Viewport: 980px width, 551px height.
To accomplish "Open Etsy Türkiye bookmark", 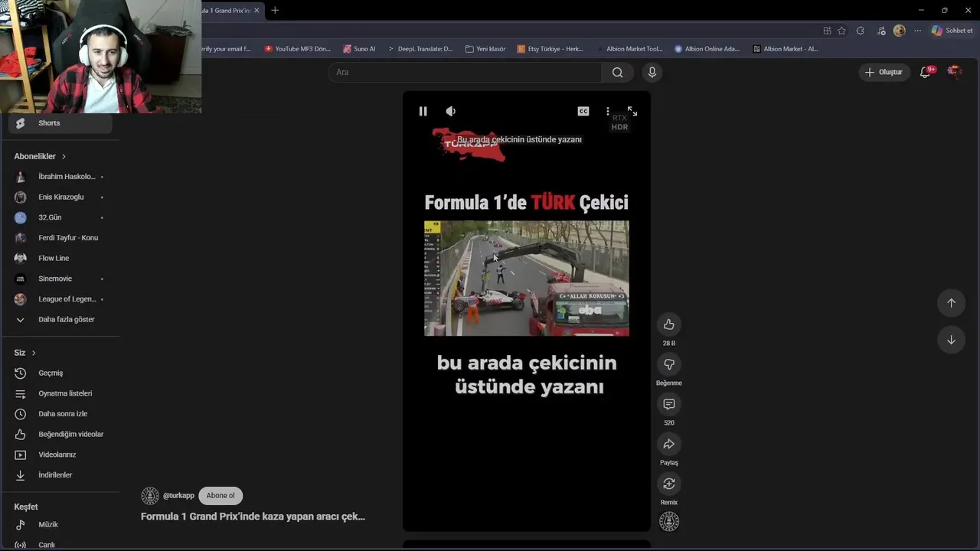I will click(550, 49).
